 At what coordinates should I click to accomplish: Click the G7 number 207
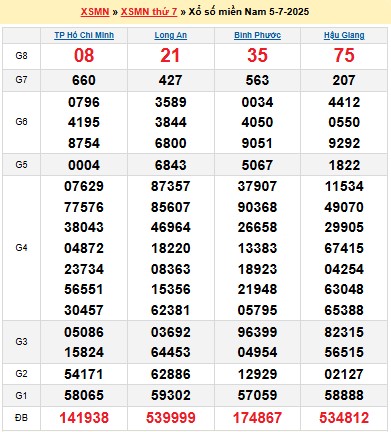[344, 80]
